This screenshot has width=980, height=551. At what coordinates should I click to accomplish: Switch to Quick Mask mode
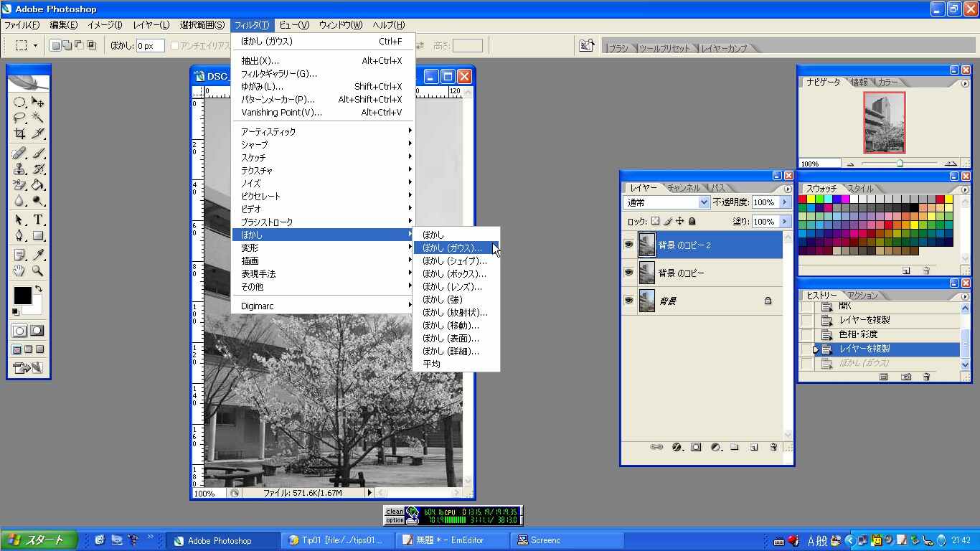[37, 331]
